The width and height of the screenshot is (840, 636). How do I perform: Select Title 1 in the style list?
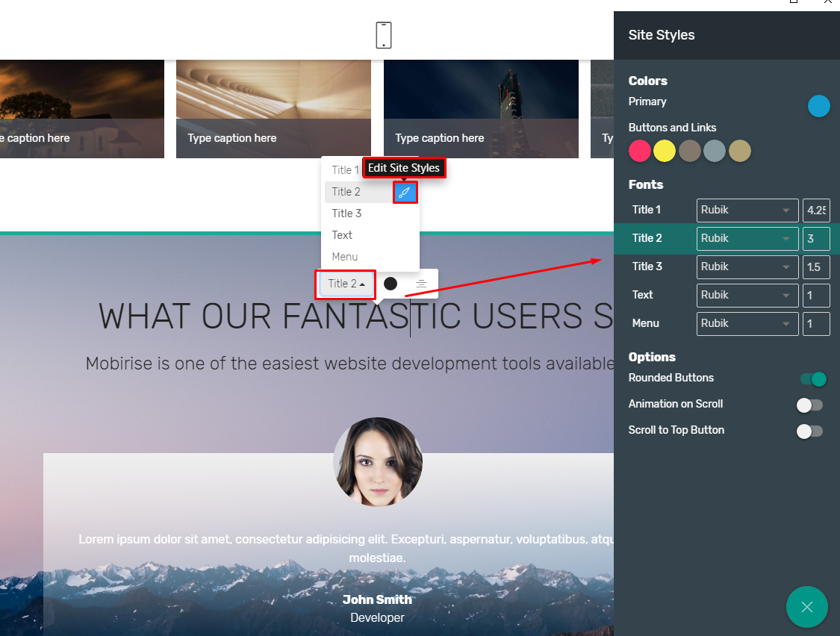coord(344,169)
